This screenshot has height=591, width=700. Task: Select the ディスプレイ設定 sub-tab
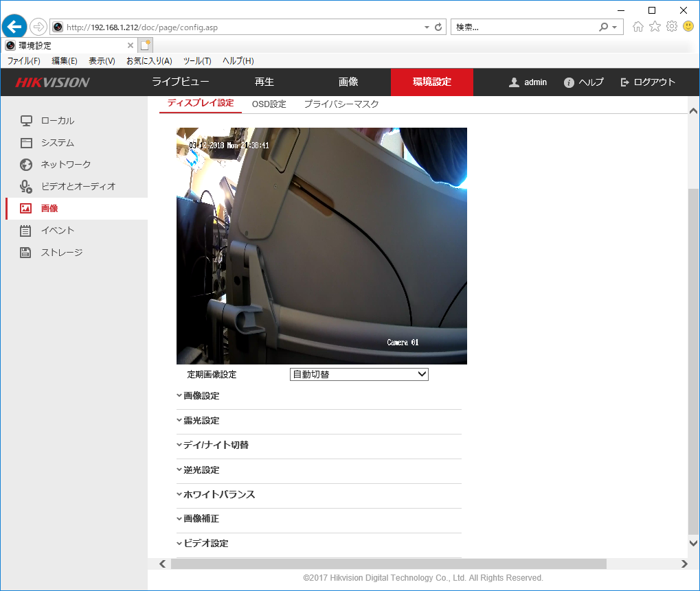[201, 104]
